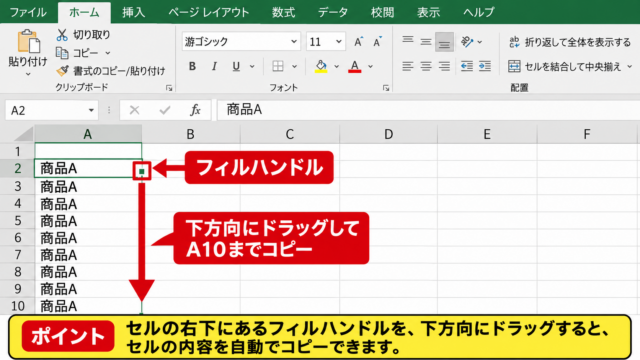Open the Font group dialog launcher
The image size is (640, 360).
pyautogui.click(x=386, y=88)
